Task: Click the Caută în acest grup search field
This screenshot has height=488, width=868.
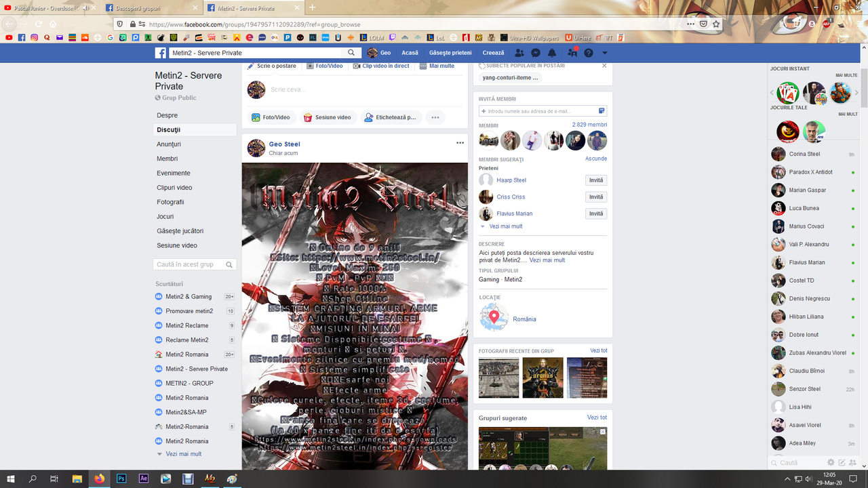Action: (195, 264)
